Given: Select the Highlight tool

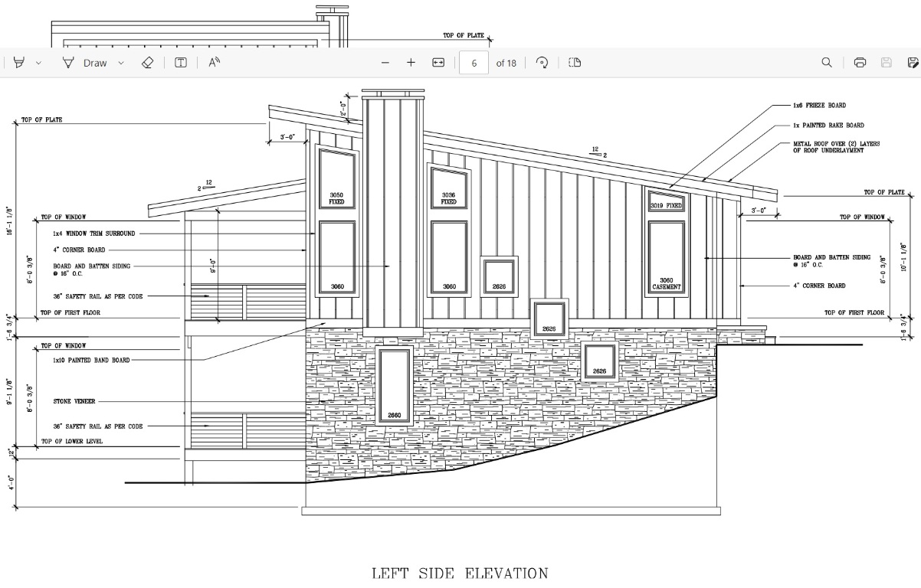Looking at the screenshot, I should pyautogui.click(x=18, y=63).
